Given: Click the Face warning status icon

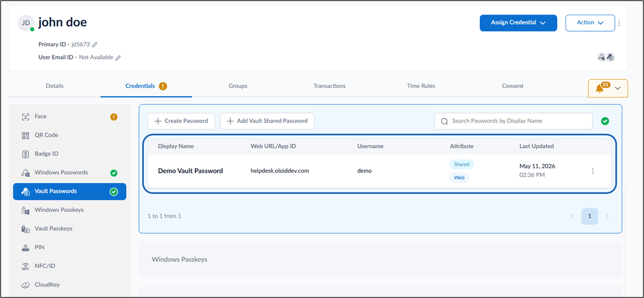Looking at the screenshot, I should 114,117.
